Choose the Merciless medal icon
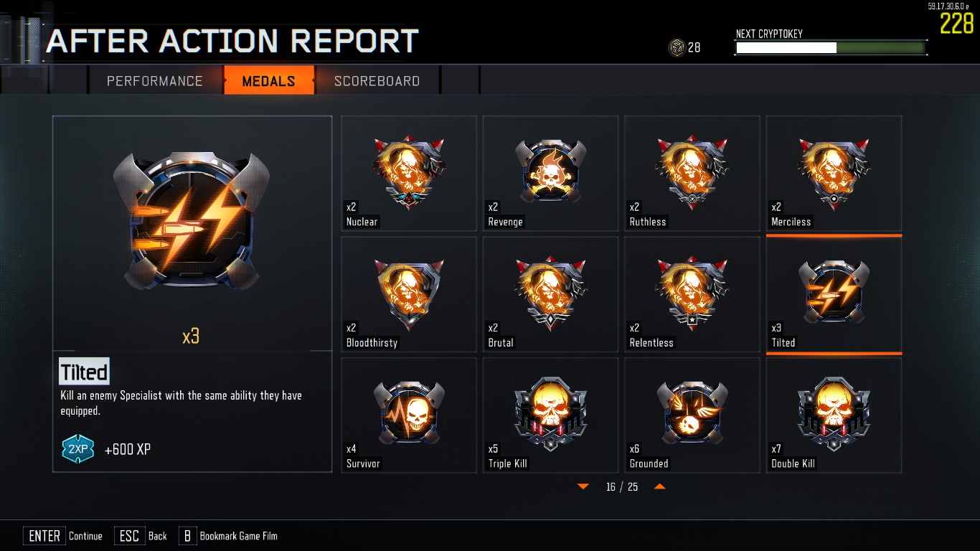The image size is (980, 551). click(x=834, y=174)
